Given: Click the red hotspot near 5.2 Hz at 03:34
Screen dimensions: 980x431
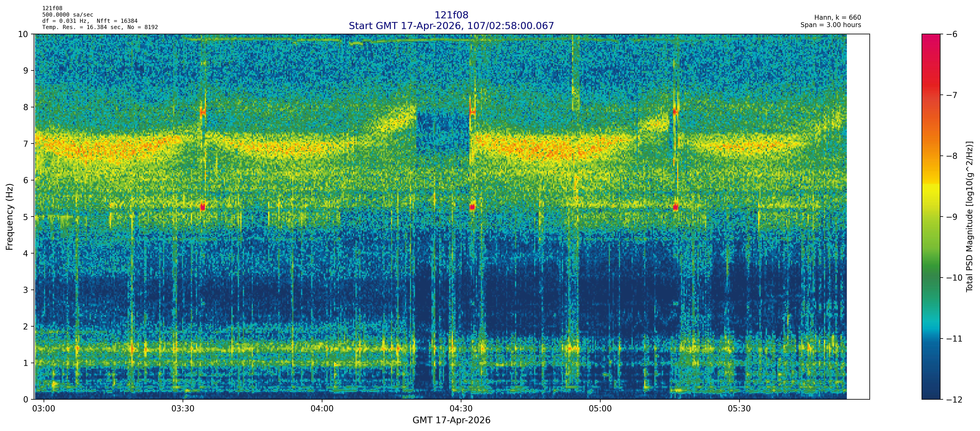Looking at the screenshot, I should (202, 207).
